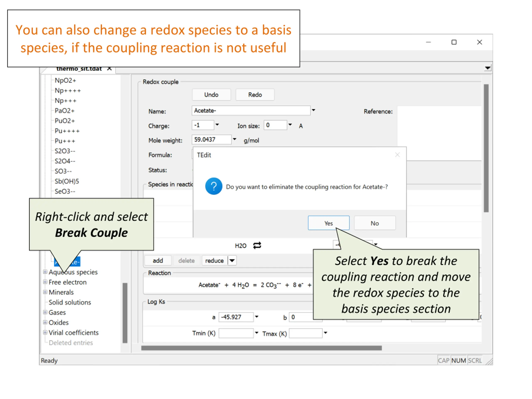Select Np+++ in the species tree
532x399 pixels.
[66, 101]
